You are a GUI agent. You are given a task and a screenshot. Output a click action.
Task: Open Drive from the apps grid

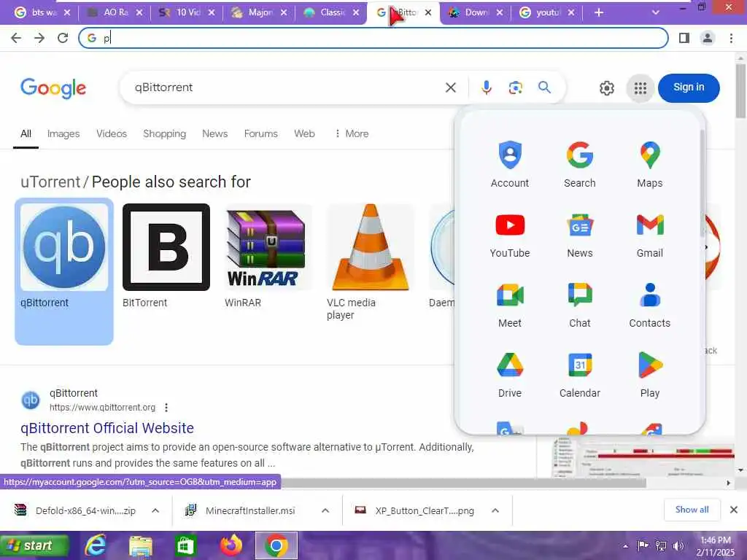(x=510, y=375)
